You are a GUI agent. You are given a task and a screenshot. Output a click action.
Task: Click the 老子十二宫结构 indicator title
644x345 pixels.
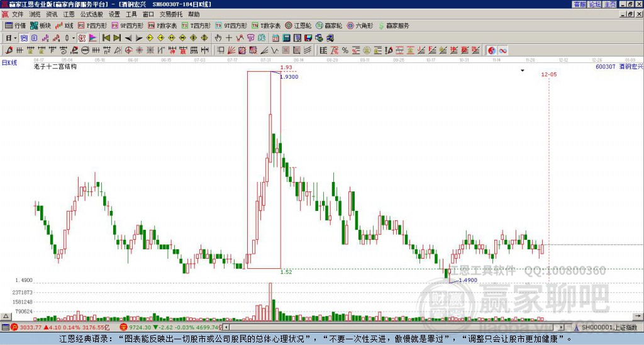55,66
